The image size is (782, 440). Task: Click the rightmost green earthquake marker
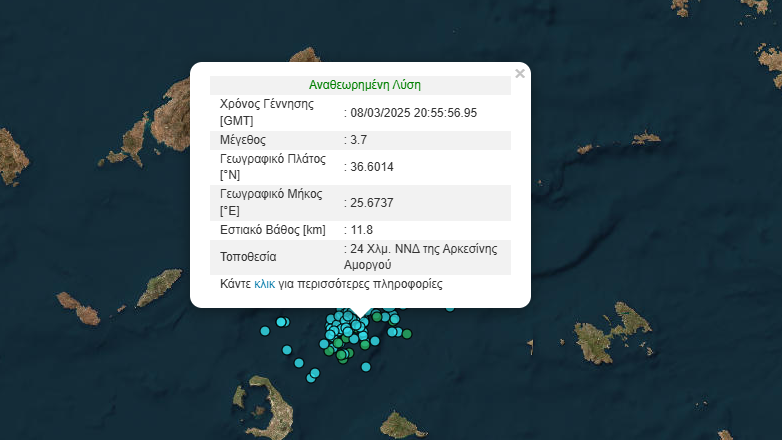coord(407,333)
